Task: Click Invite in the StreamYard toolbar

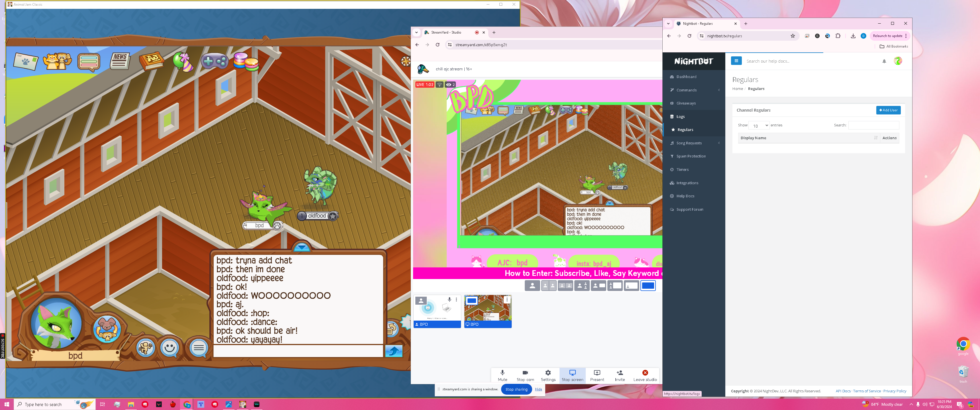Action: (620, 375)
